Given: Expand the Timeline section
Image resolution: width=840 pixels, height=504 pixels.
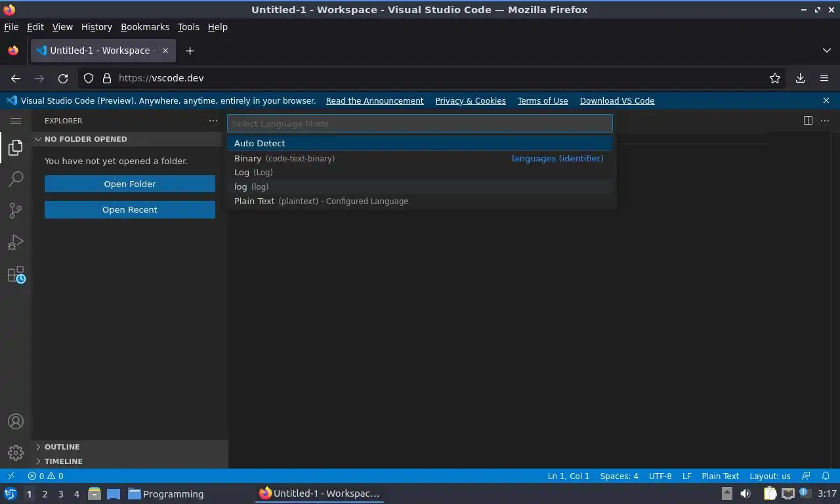Looking at the screenshot, I should (130, 461).
